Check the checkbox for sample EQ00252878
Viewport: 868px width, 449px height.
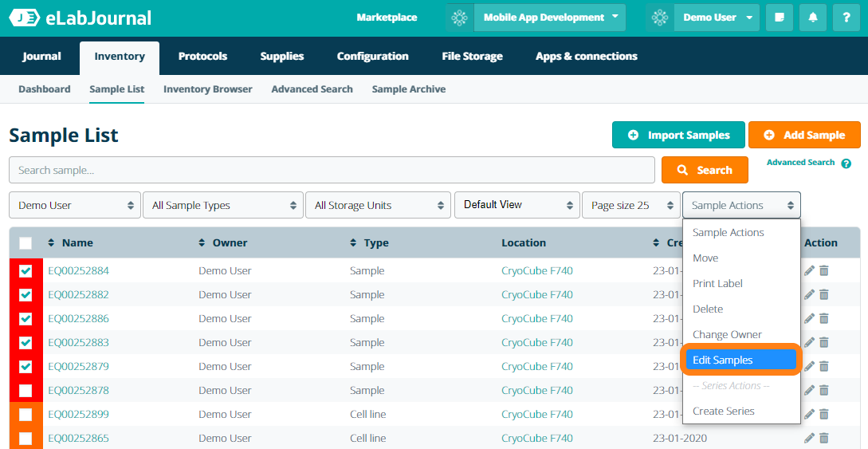coord(26,391)
